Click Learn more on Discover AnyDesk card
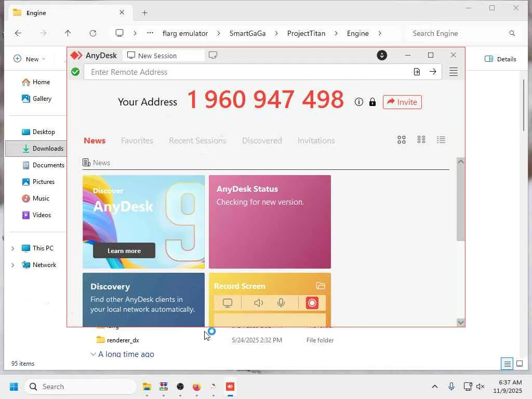This screenshot has height=399, width=532. tap(124, 251)
